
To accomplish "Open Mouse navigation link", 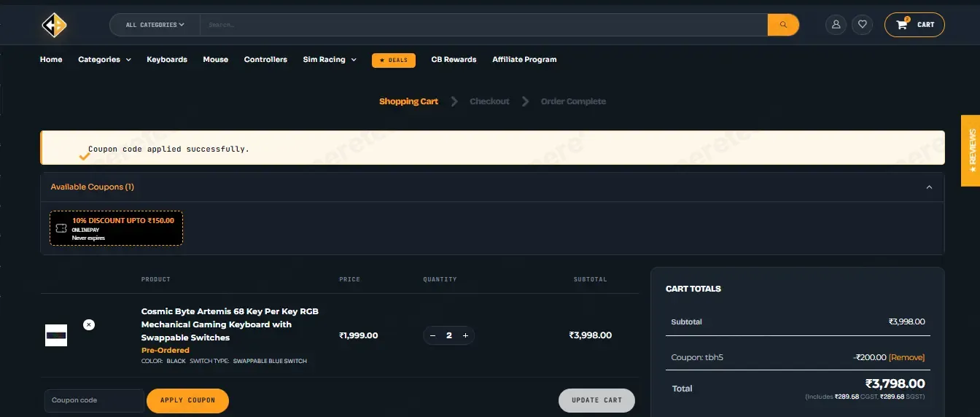I will pyautogui.click(x=216, y=60).
